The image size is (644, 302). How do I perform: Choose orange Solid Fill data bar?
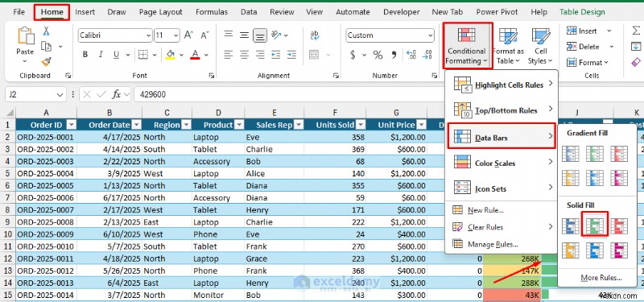pos(571,250)
